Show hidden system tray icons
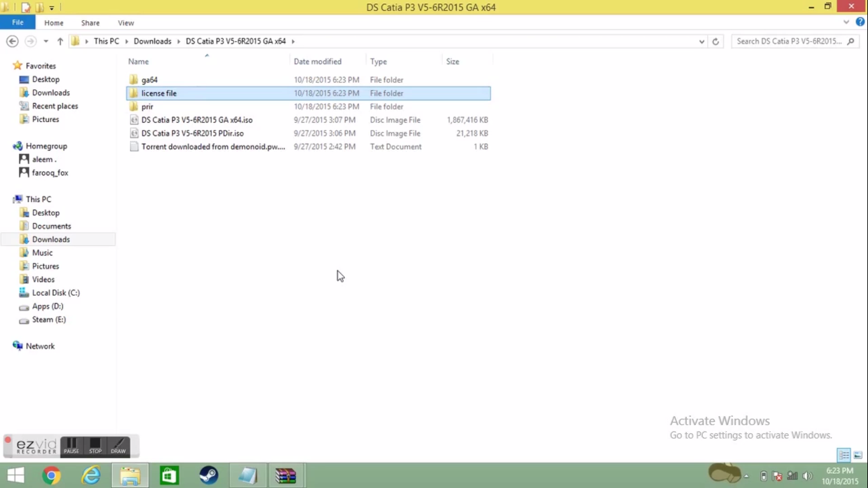The width and height of the screenshot is (868, 488). click(746, 476)
